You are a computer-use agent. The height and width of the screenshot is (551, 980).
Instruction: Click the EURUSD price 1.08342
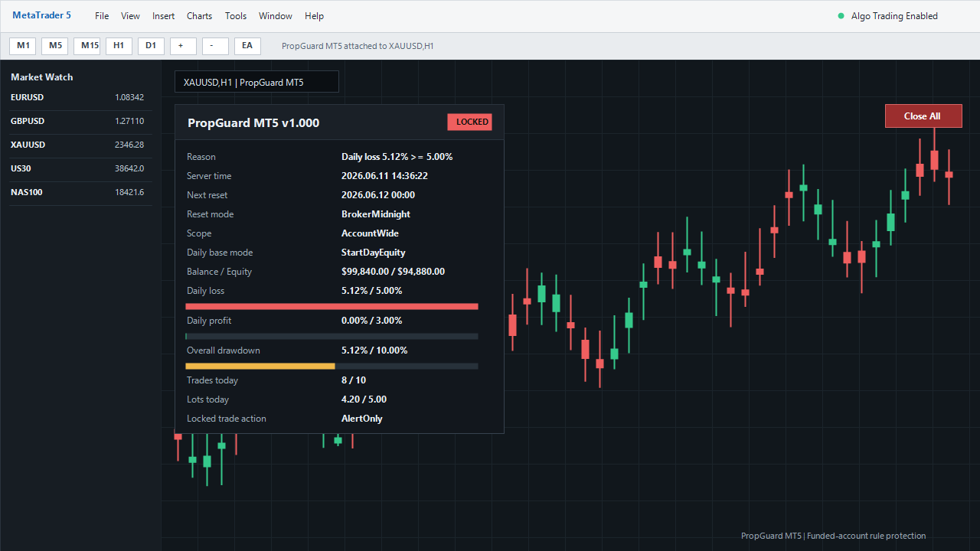coord(129,98)
